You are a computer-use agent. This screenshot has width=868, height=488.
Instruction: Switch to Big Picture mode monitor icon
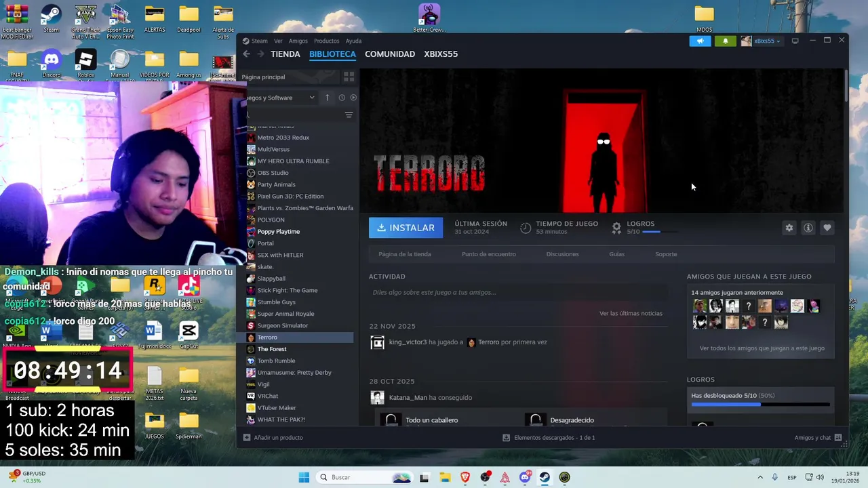pos(795,41)
